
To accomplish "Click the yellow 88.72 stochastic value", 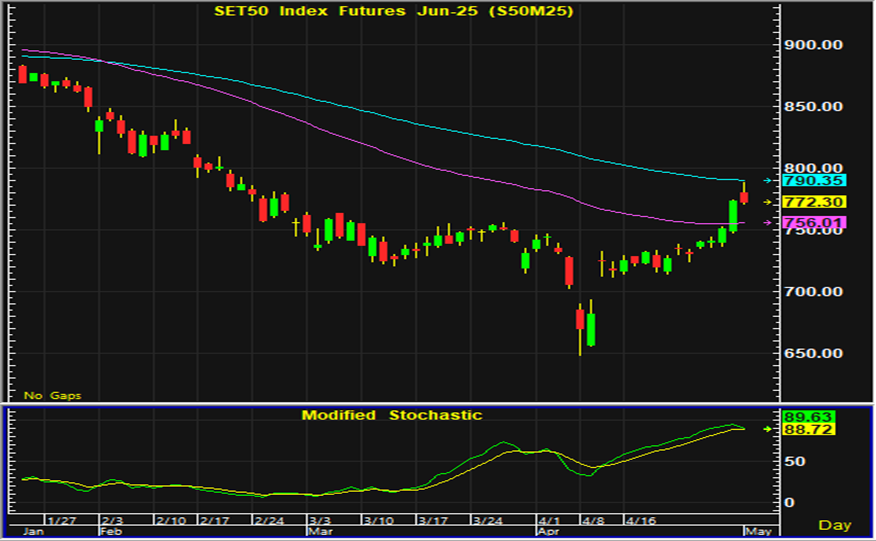I will click(x=808, y=429).
